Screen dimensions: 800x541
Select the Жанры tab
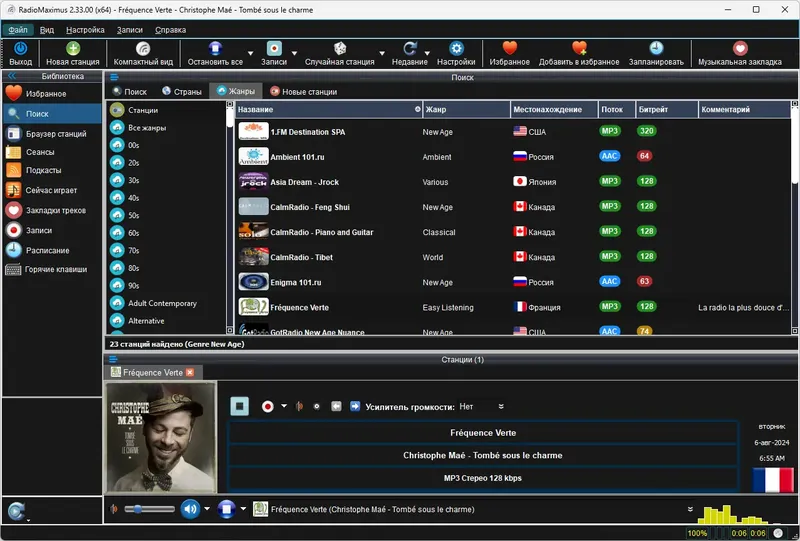(x=236, y=91)
